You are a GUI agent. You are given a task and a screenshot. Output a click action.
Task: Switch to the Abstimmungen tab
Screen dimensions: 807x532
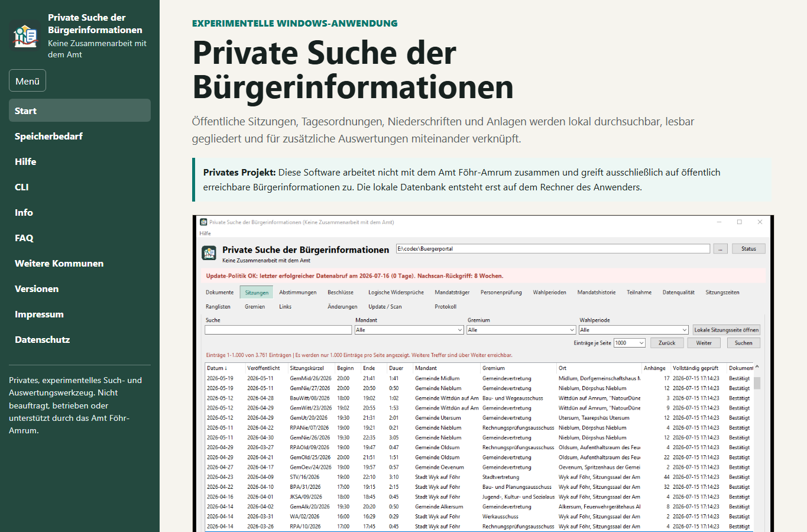[x=298, y=293]
